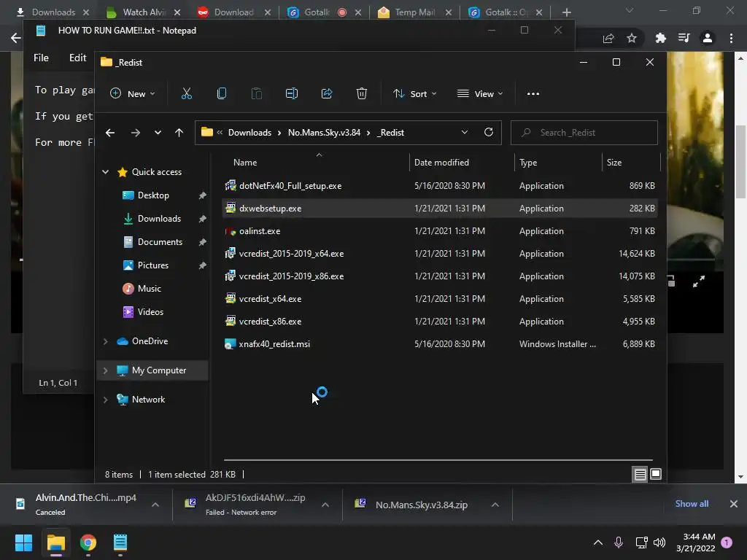Expand the address bar history dropdown

465,133
